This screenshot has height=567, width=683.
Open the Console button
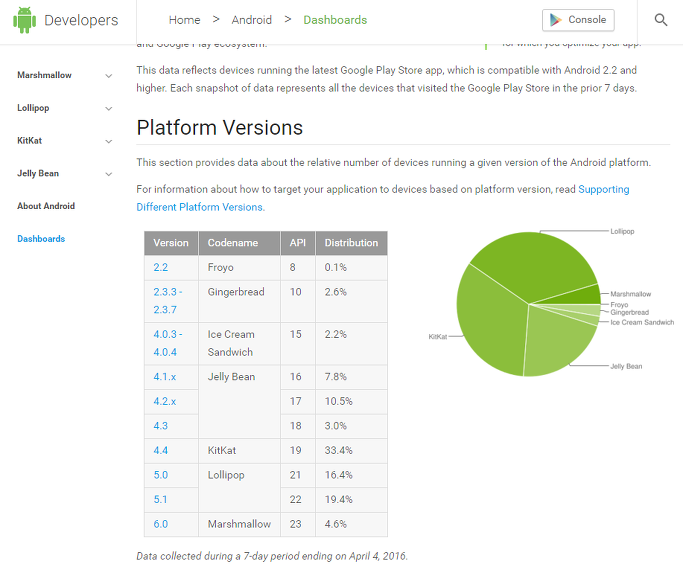click(578, 20)
